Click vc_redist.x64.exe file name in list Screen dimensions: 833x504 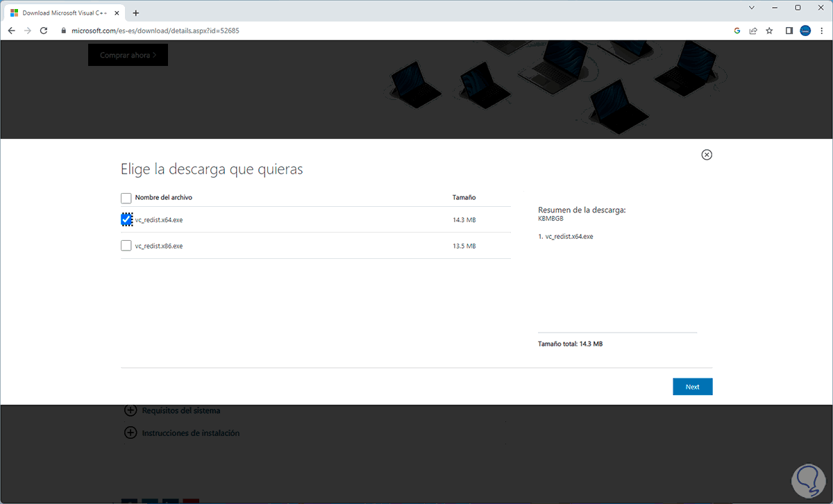click(x=159, y=220)
